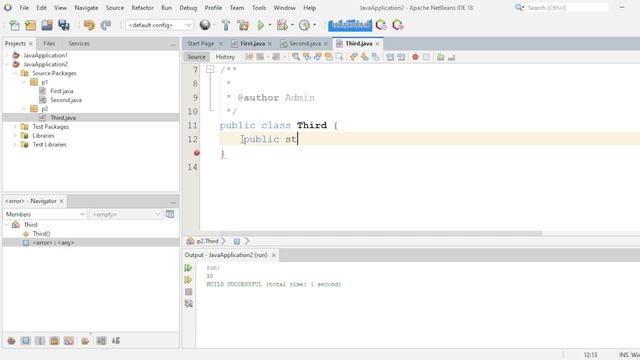Click the Source view button
The height and width of the screenshot is (360, 640).
pos(196,57)
